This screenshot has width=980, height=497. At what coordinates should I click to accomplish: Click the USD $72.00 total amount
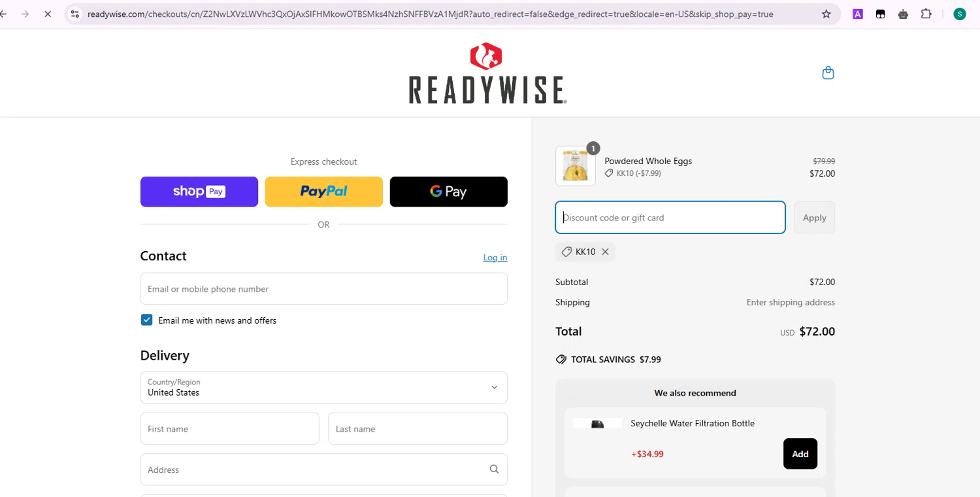[x=808, y=332]
